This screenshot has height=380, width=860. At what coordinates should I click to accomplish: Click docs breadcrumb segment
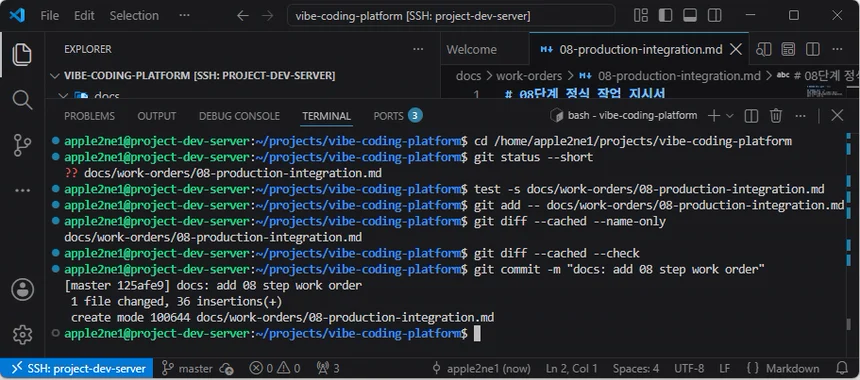tap(468, 76)
